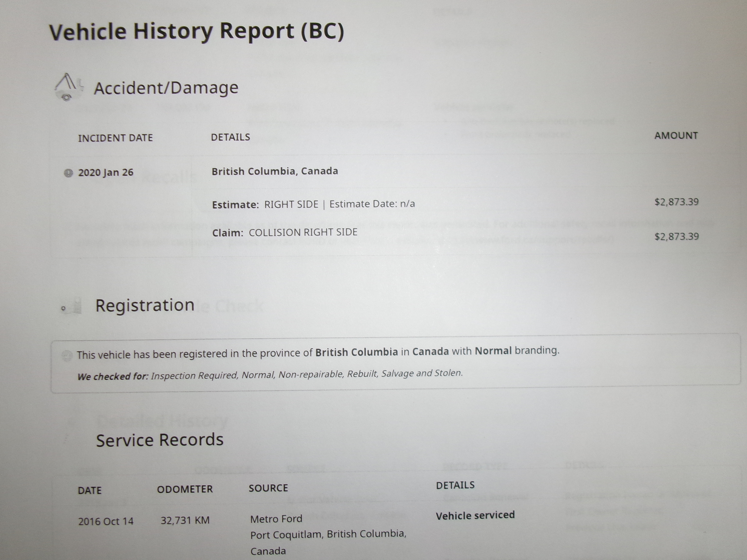Click the 2020 Jan 26 incident date
747x560 pixels.
(x=106, y=172)
